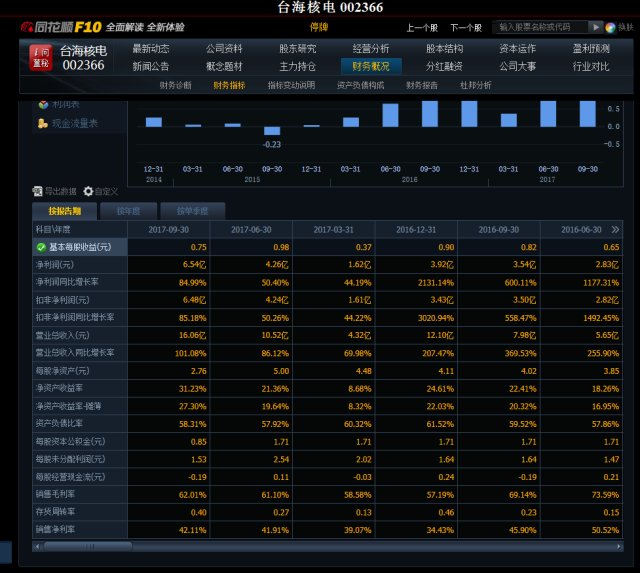Switch to 资产负债构成 sub-tab
640x573 pixels.
360,85
